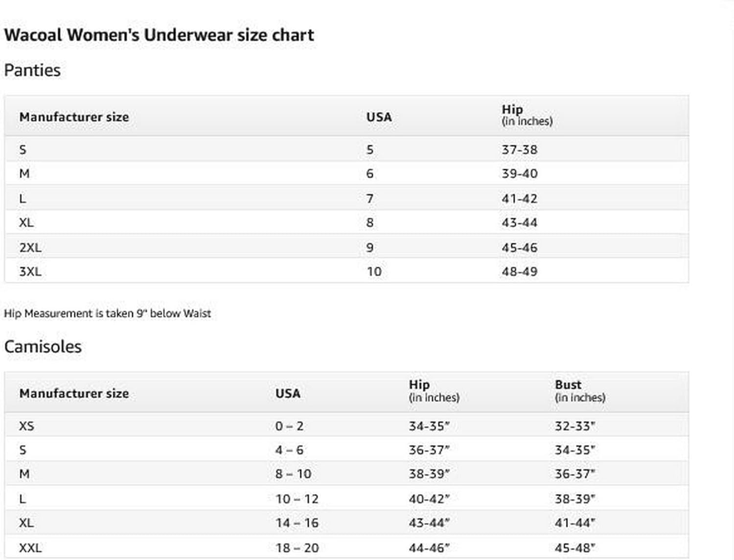Click the Hip column header in Panties table
The width and height of the screenshot is (734, 560).
tap(512, 110)
